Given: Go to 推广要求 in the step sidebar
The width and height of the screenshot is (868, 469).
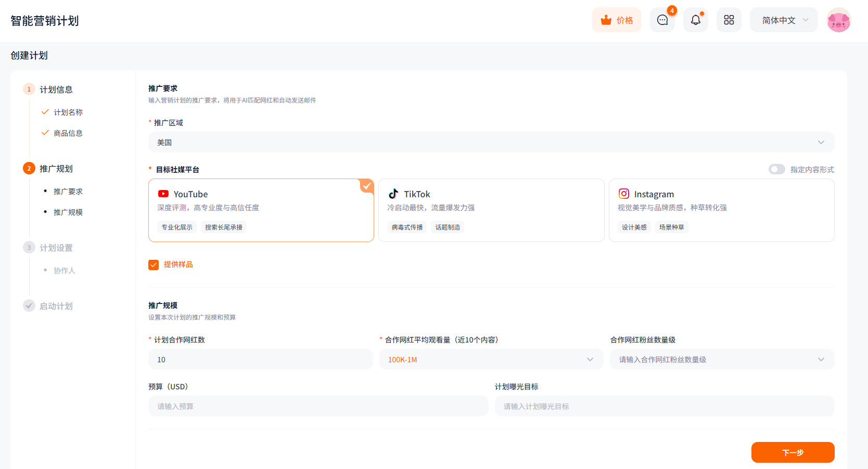Looking at the screenshot, I should point(68,192).
